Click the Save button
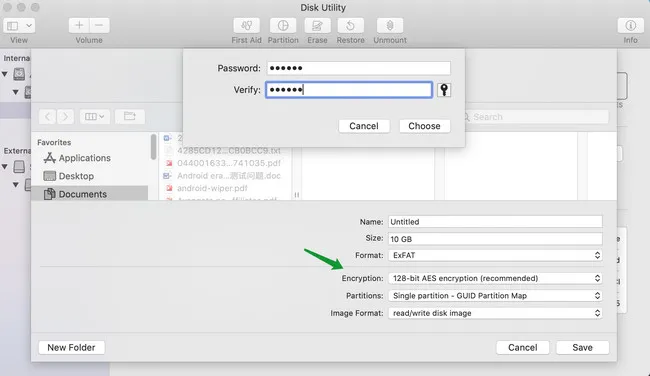 point(582,347)
